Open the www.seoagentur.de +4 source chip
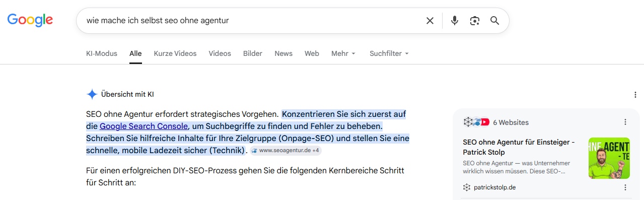 (285, 150)
